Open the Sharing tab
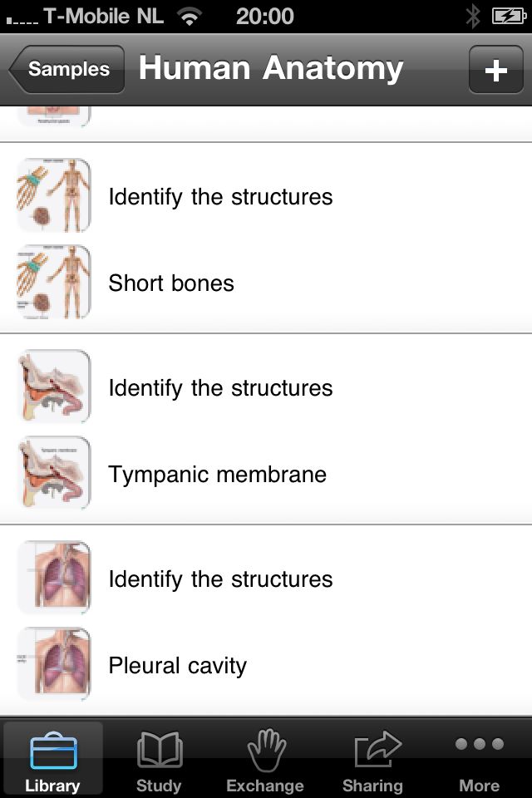Screen dimensions: 532x798 point(372,759)
